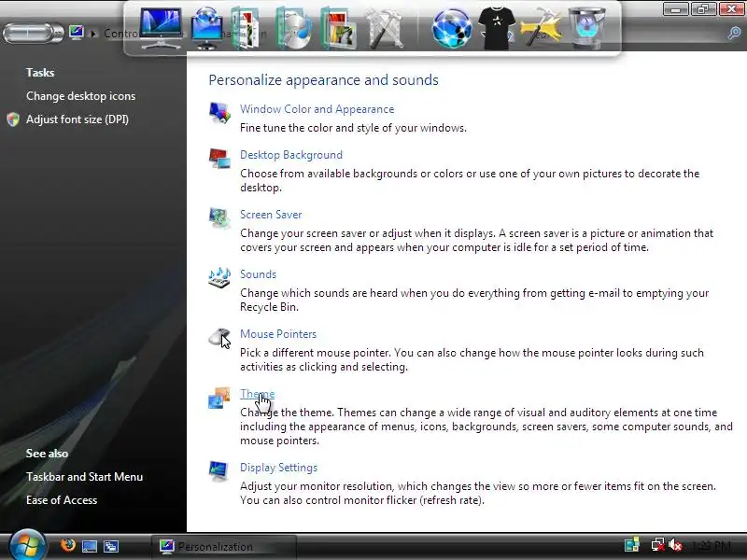Open the Sounds link
Image resolution: width=747 pixels, height=560 pixels.
[258, 274]
